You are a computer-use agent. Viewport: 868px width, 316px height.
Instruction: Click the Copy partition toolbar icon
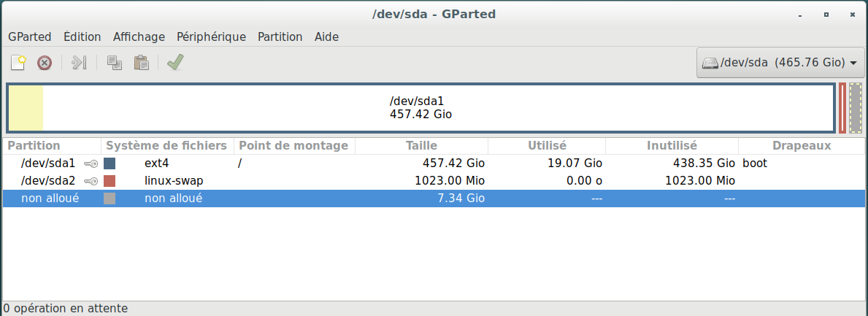pyautogui.click(x=115, y=63)
